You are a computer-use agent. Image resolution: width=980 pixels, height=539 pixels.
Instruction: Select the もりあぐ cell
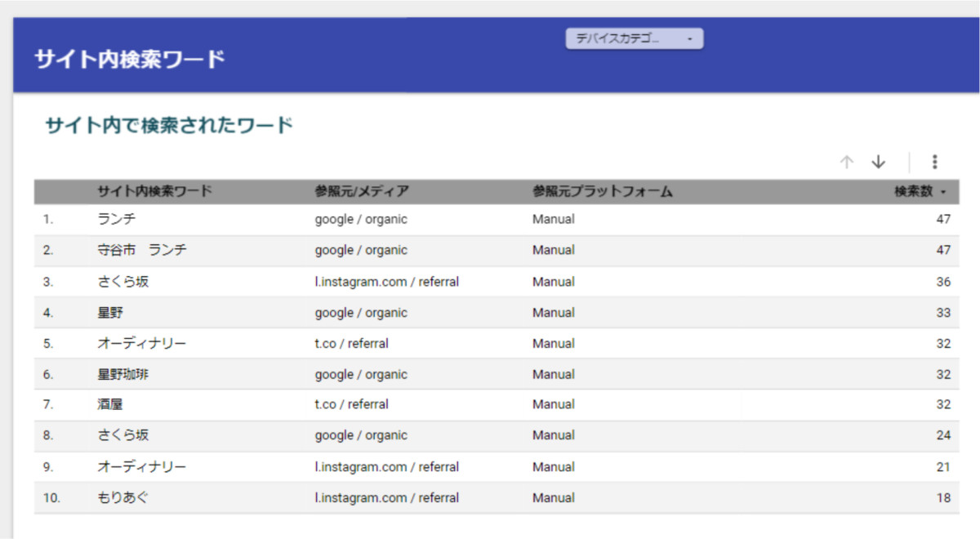pos(123,497)
